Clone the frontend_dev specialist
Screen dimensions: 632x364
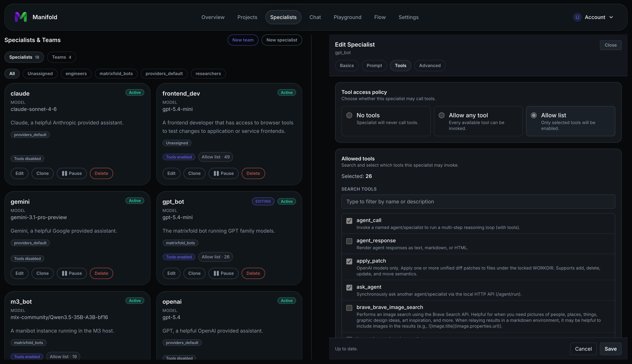(x=194, y=173)
